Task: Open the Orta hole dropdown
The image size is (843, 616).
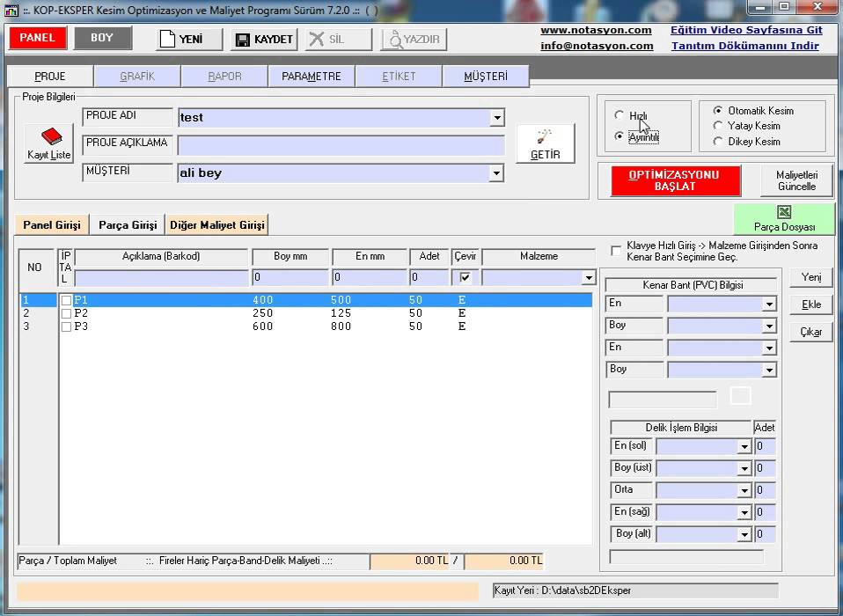Action: tap(744, 491)
